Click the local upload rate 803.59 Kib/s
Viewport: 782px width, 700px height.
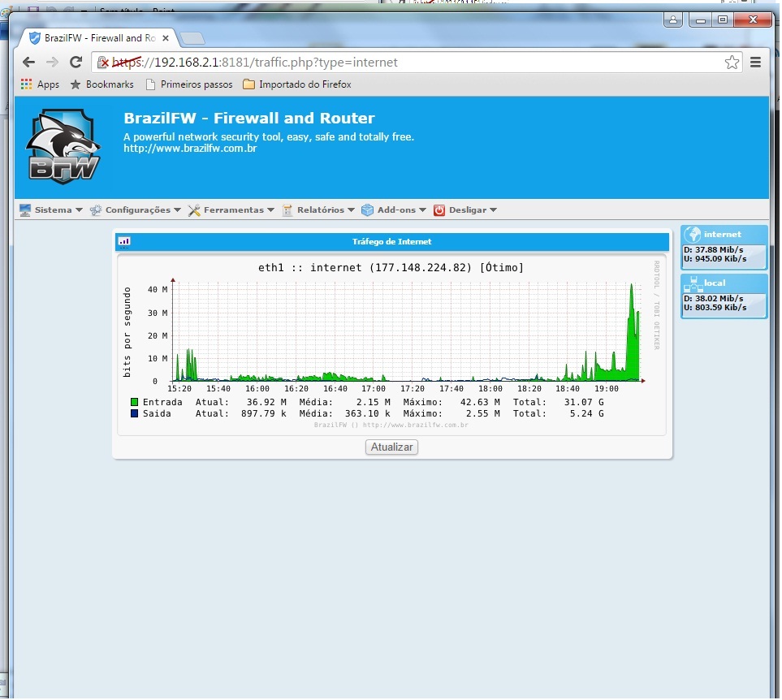715,308
